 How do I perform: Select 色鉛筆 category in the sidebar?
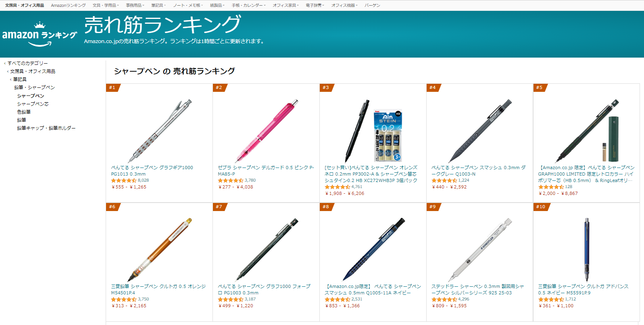pos(24,112)
